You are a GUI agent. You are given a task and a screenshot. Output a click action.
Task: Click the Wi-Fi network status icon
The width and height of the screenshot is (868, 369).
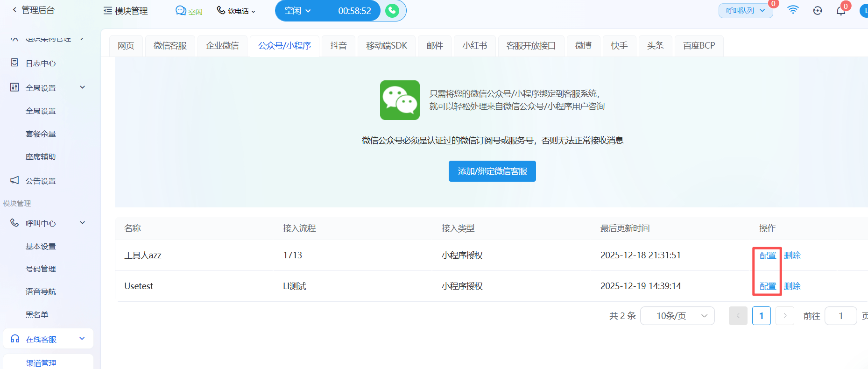tap(793, 10)
